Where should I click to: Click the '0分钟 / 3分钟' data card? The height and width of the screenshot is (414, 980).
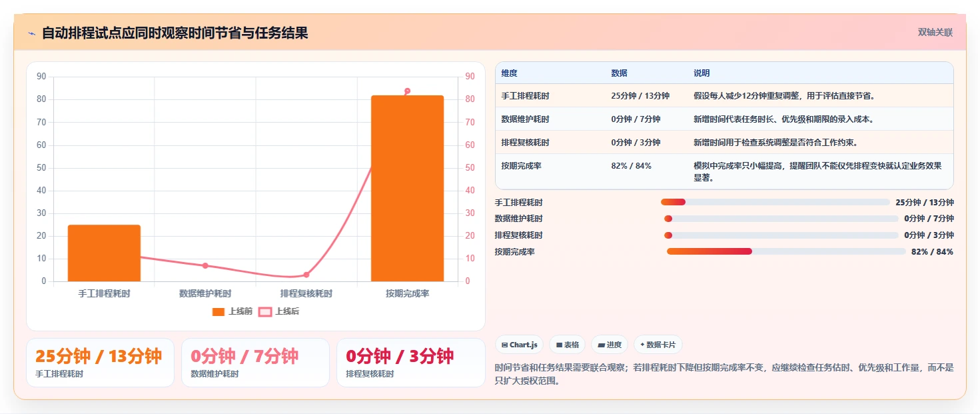411,363
